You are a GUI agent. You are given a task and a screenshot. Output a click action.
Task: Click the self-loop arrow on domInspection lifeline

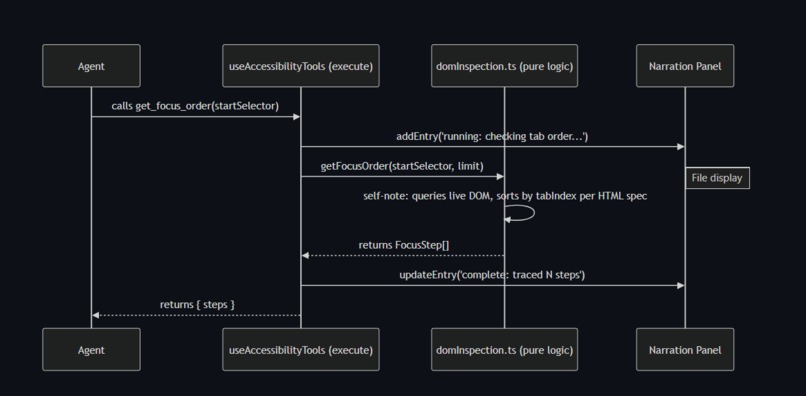coord(520,213)
